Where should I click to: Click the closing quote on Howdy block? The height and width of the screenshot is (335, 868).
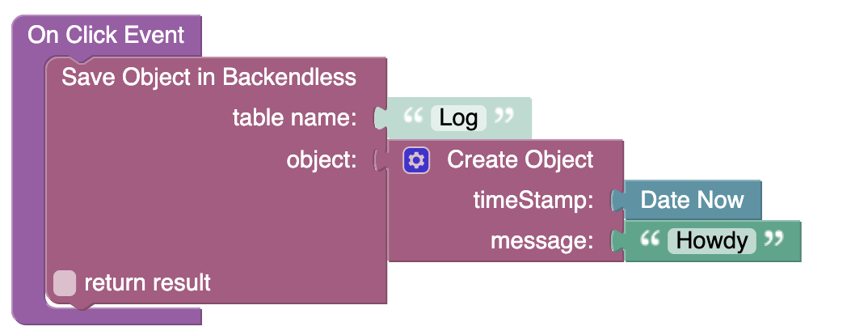[x=774, y=240]
